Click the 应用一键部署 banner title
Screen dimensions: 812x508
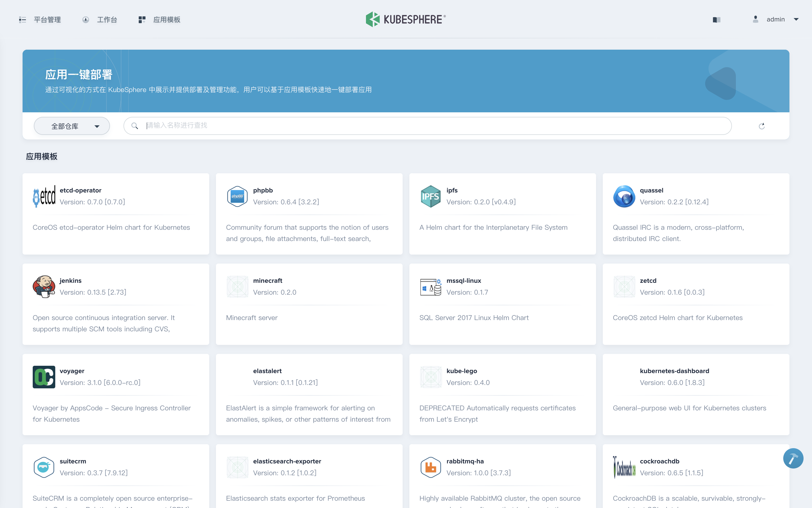(x=78, y=75)
